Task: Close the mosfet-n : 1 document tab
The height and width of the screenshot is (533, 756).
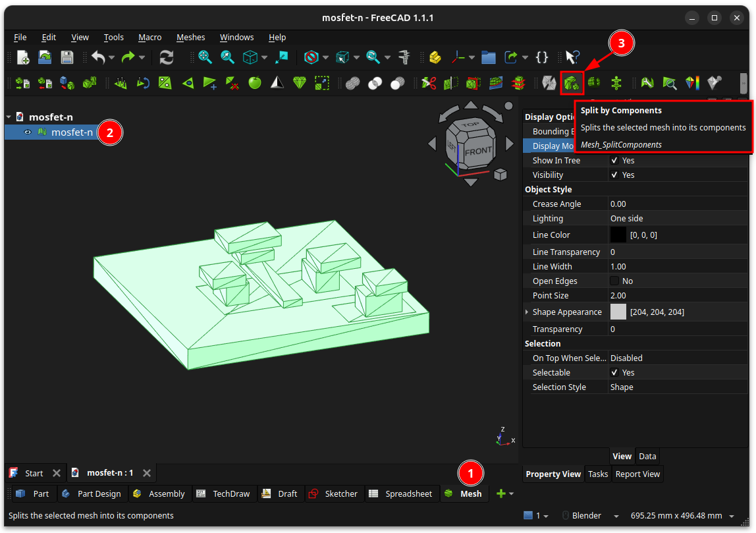Action: 147,473
